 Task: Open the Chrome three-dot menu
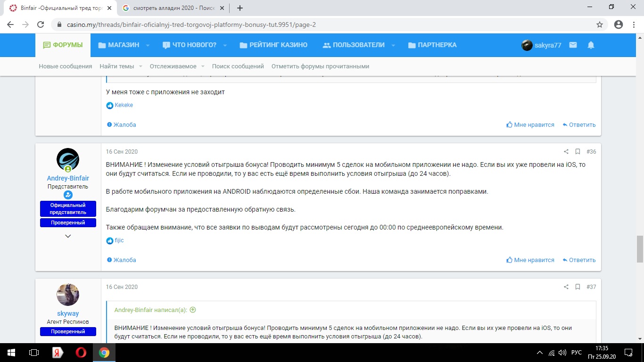click(x=634, y=25)
